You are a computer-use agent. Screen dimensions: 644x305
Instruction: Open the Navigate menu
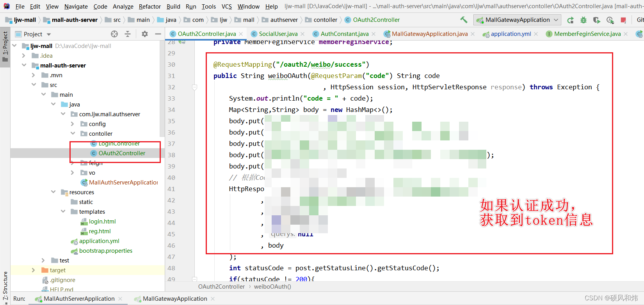coord(76,6)
